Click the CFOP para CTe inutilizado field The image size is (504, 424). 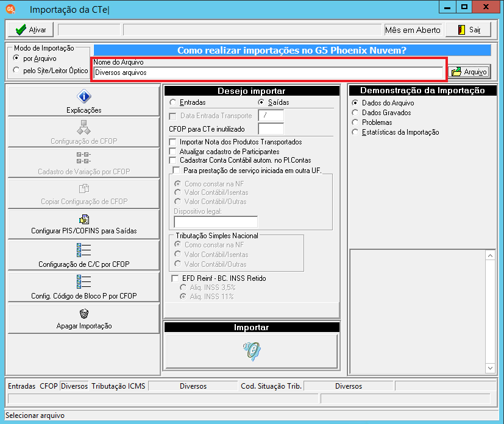tap(271, 129)
